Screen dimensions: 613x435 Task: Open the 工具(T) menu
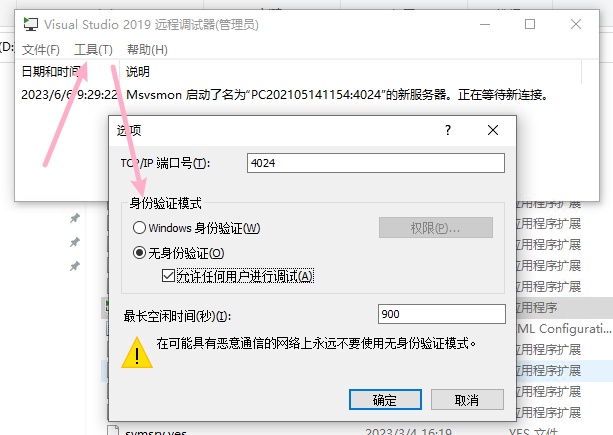[x=93, y=50]
